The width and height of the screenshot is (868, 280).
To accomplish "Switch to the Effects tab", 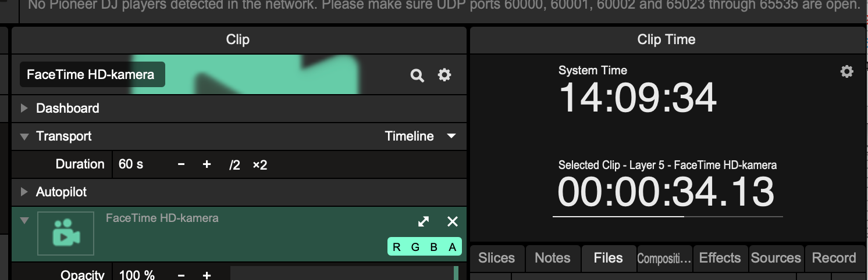I will point(720,259).
